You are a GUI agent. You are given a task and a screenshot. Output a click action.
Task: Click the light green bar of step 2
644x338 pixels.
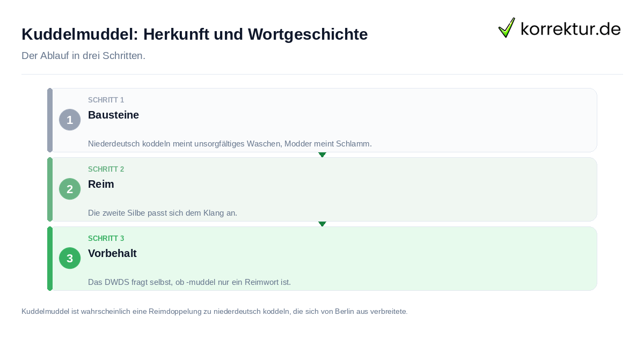50,189
